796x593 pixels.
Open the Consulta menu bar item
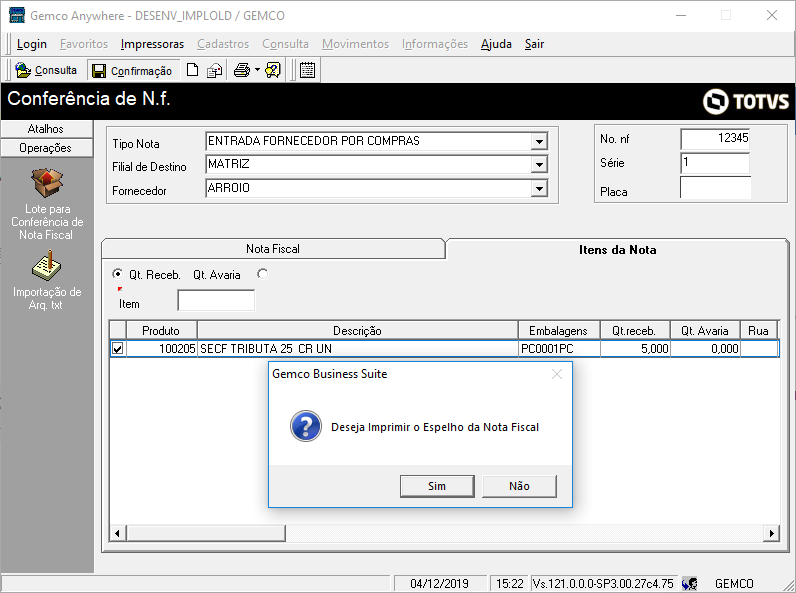click(x=285, y=44)
